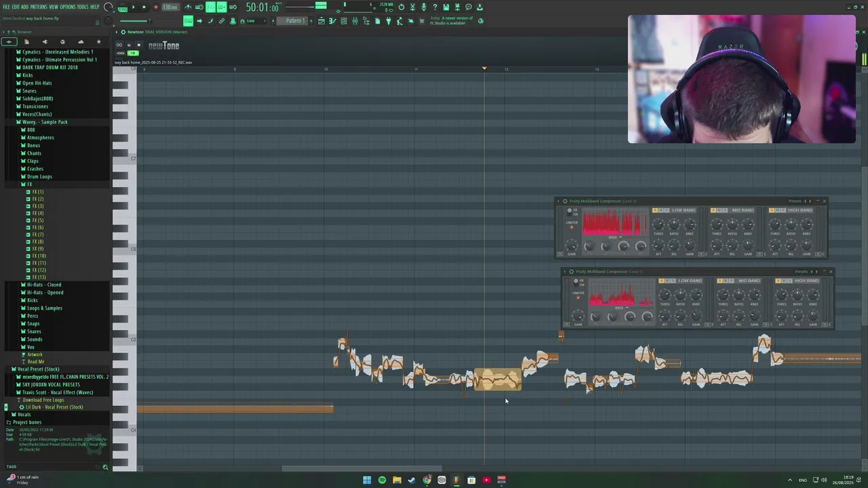Open Newtone plugin gear options icon
Viewport: 868px width, 488px height.
point(123,32)
